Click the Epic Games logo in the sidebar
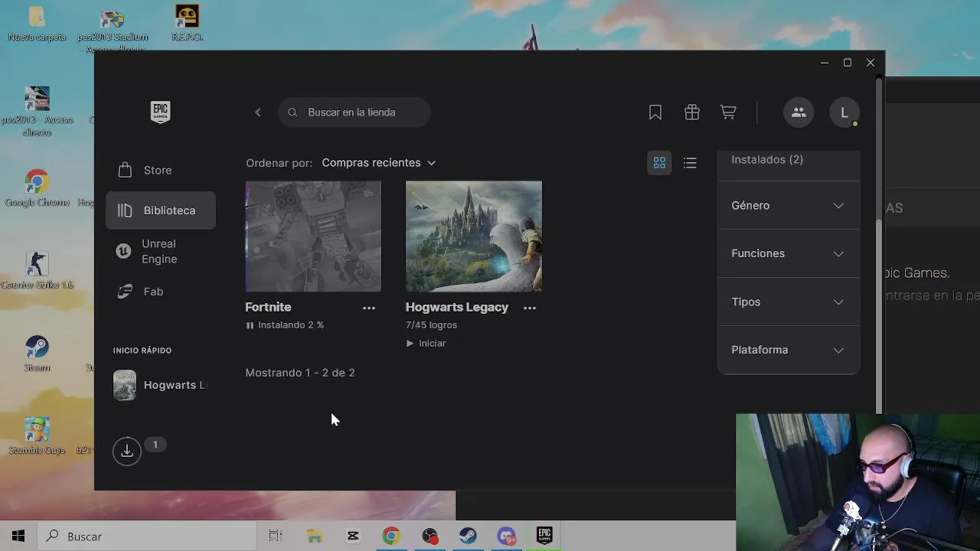Image resolution: width=980 pixels, height=551 pixels. pyautogui.click(x=160, y=112)
